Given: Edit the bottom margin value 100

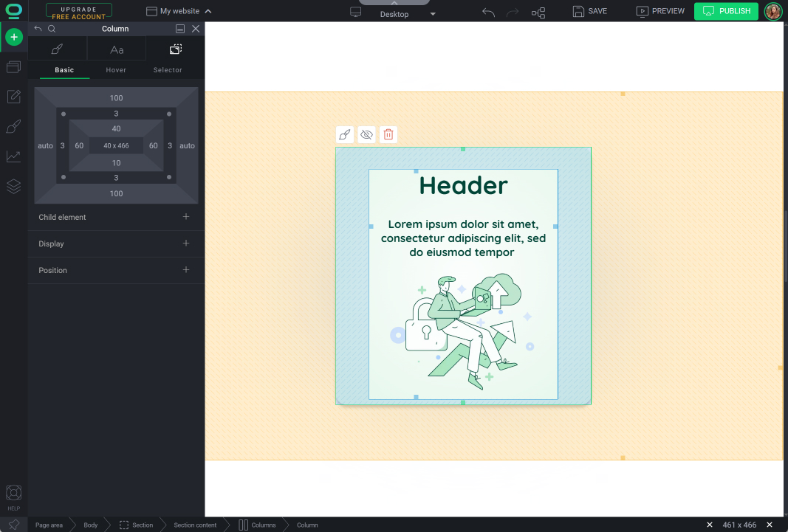Looking at the screenshot, I should click(x=116, y=193).
